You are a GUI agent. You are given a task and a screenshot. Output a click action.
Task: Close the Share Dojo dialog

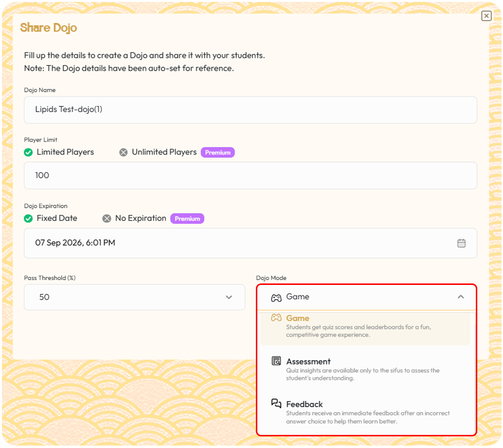click(486, 16)
